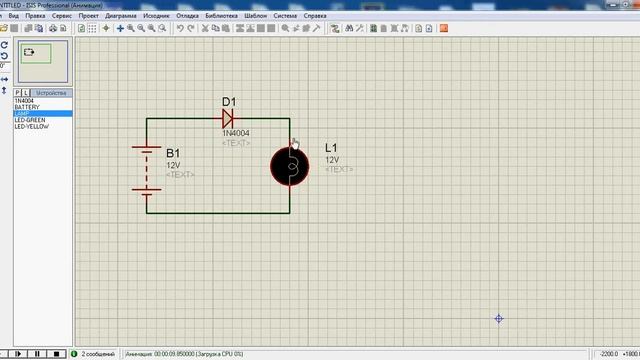This screenshot has height=360, width=640.
Task: Open the Библиотека menu
Action: (221, 16)
